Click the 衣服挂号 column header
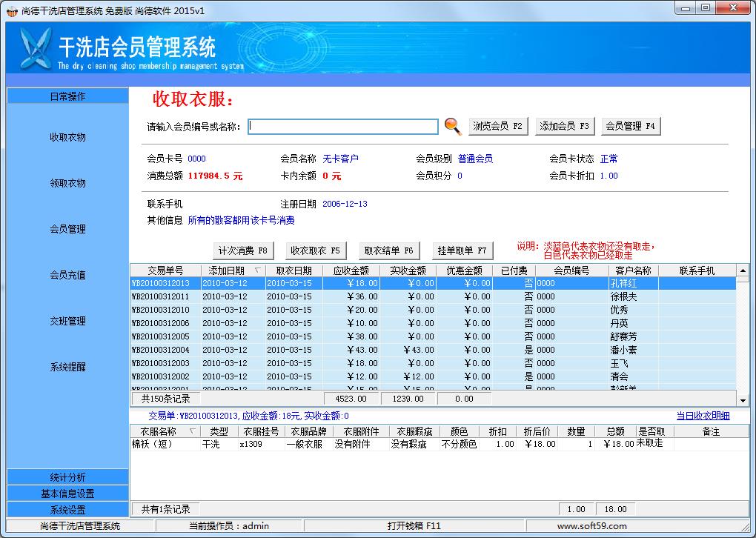756x538 pixels. [261, 431]
